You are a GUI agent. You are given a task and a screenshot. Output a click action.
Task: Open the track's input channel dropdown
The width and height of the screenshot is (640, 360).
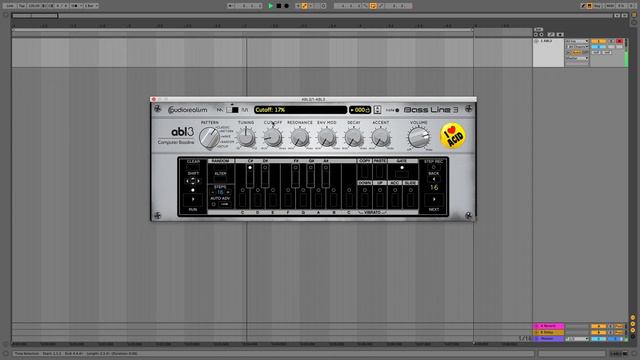tap(577, 47)
